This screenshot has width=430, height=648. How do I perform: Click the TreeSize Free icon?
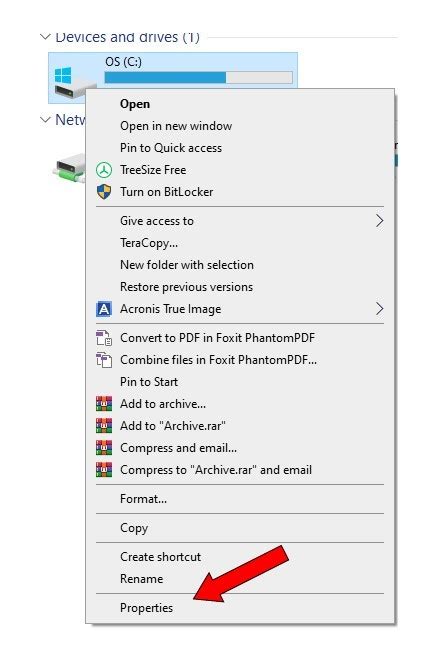click(104, 170)
